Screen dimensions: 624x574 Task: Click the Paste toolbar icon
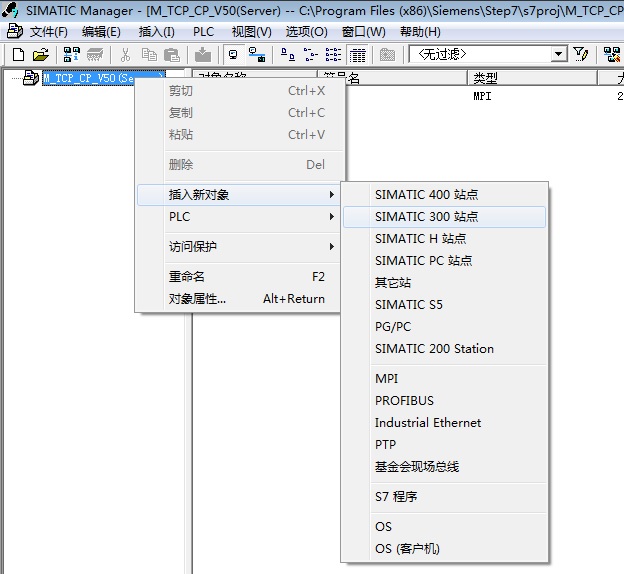click(172, 55)
